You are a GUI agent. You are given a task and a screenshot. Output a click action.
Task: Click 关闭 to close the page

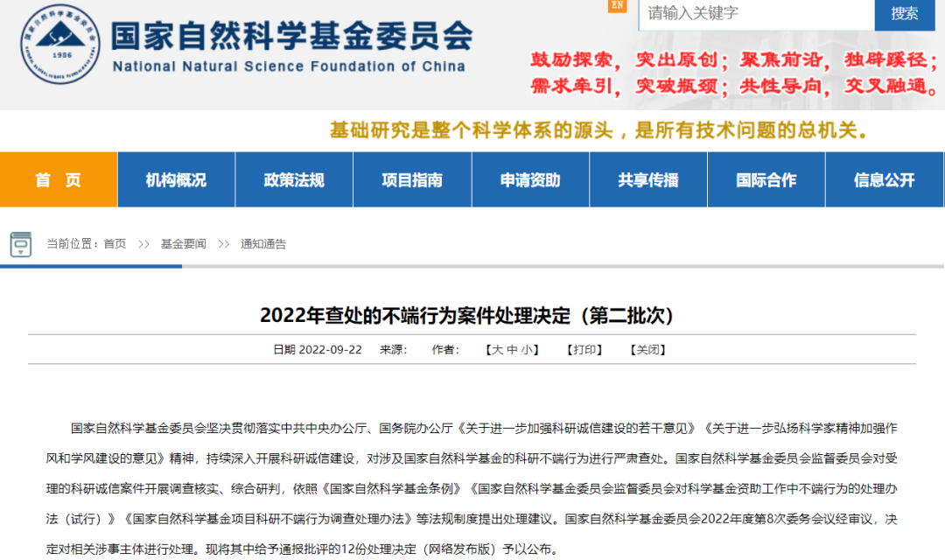[648, 350]
